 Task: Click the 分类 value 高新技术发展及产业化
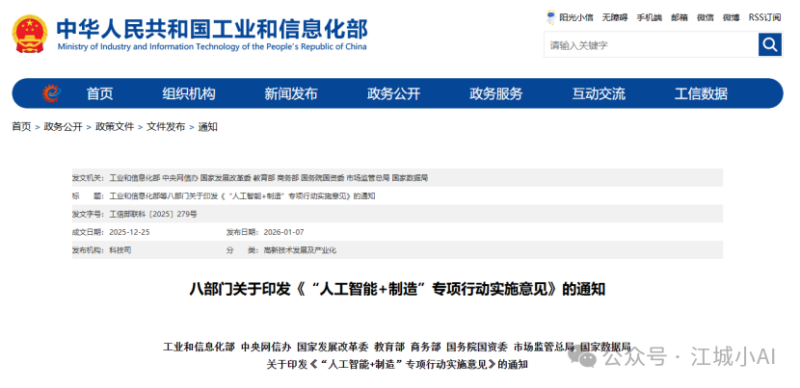(x=300, y=251)
